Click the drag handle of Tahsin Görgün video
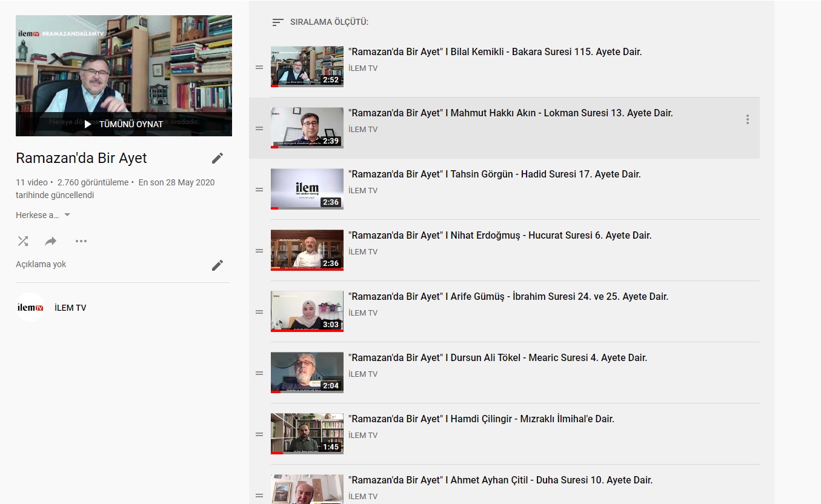 coord(259,190)
